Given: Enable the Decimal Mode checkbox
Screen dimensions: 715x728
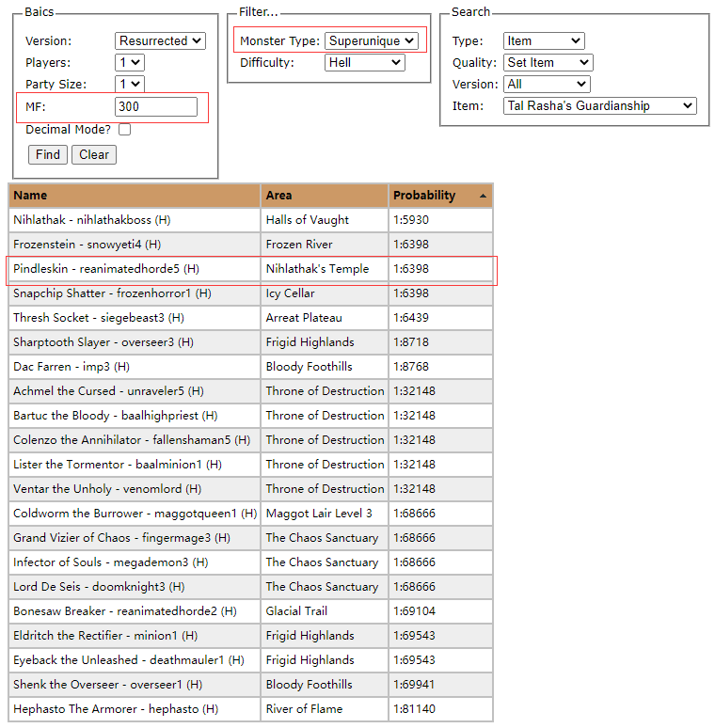Looking at the screenshot, I should coord(124,130).
